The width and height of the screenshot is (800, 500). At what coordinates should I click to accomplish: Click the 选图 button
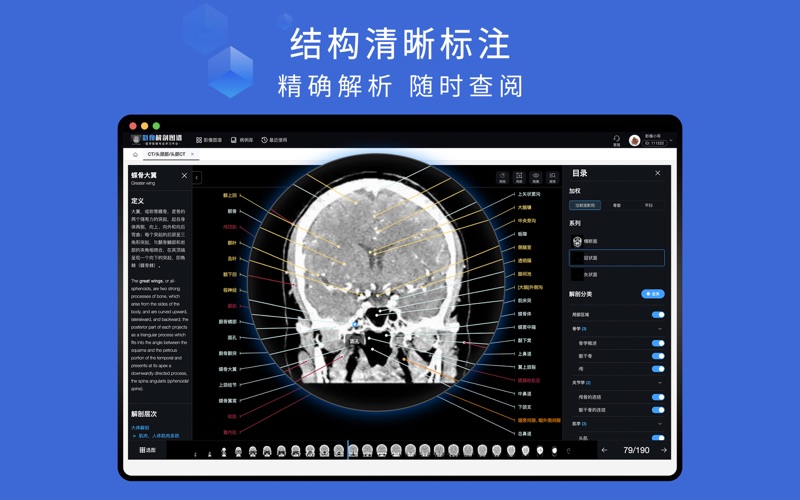147,450
